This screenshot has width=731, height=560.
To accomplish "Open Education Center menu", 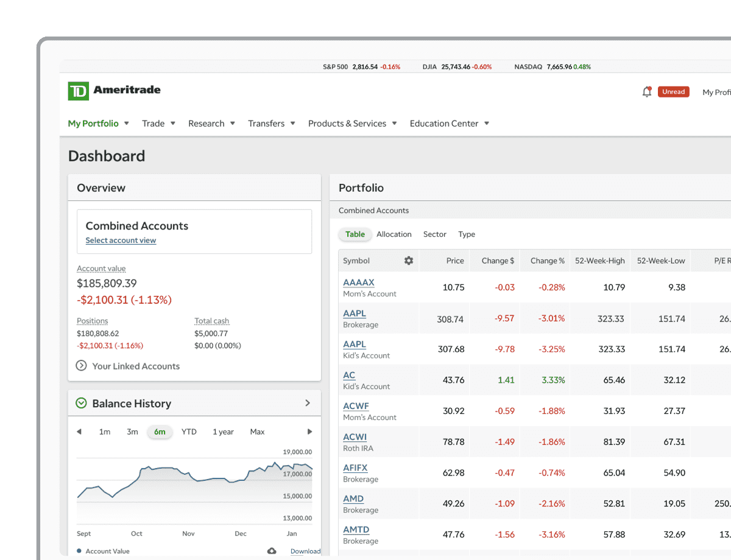I will click(x=450, y=123).
